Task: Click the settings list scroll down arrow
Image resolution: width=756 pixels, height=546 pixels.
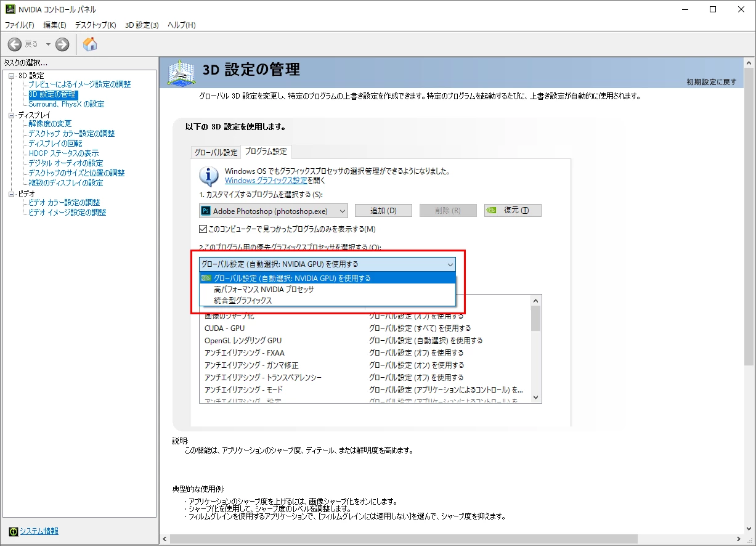Action: click(x=535, y=397)
